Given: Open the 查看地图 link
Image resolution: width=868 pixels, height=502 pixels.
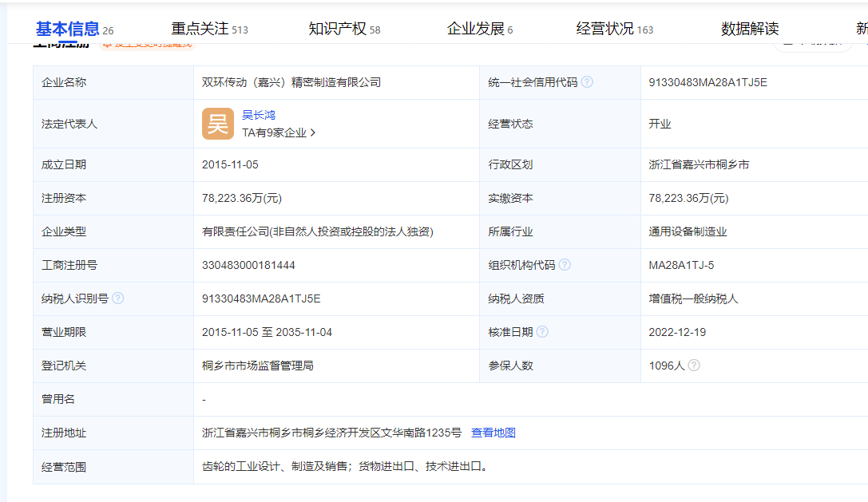Looking at the screenshot, I should (x=493, y=433).
